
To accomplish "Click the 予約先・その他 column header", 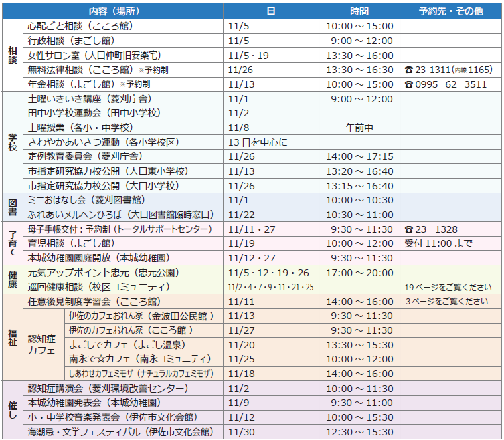I will (450, 11).
